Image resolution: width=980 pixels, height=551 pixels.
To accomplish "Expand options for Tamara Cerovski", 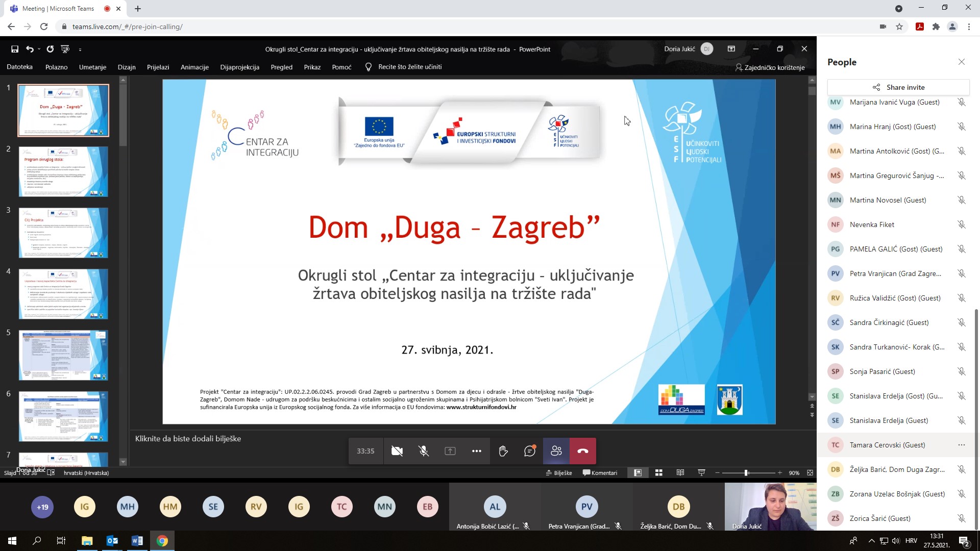I will [962, 445].
